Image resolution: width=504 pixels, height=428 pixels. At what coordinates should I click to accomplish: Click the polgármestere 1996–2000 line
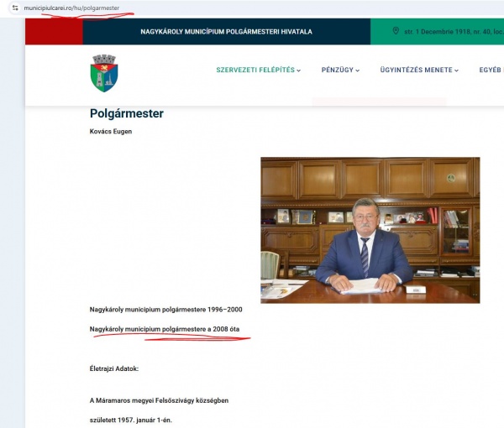(165, 310)
